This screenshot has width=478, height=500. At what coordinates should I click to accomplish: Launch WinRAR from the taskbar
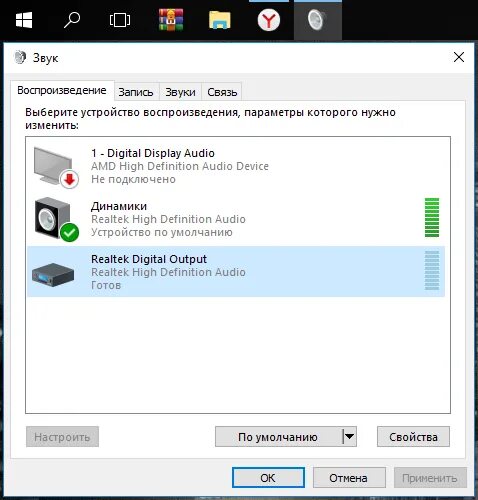171,20
